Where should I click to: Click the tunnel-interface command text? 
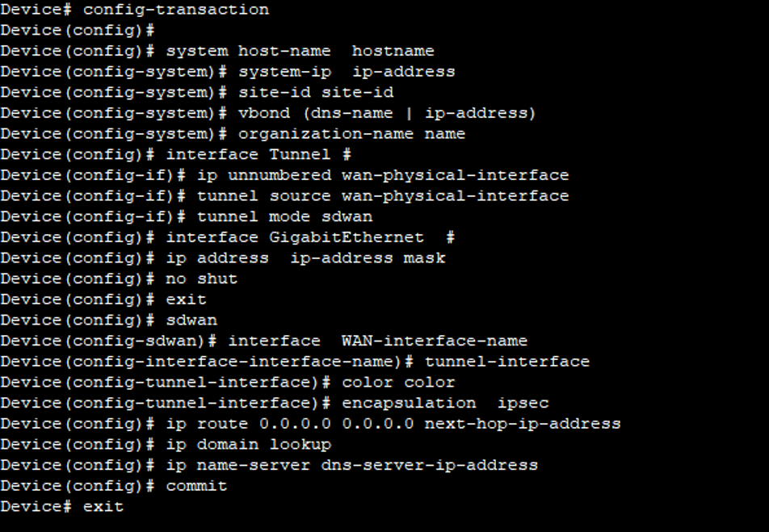click(507, 362)
